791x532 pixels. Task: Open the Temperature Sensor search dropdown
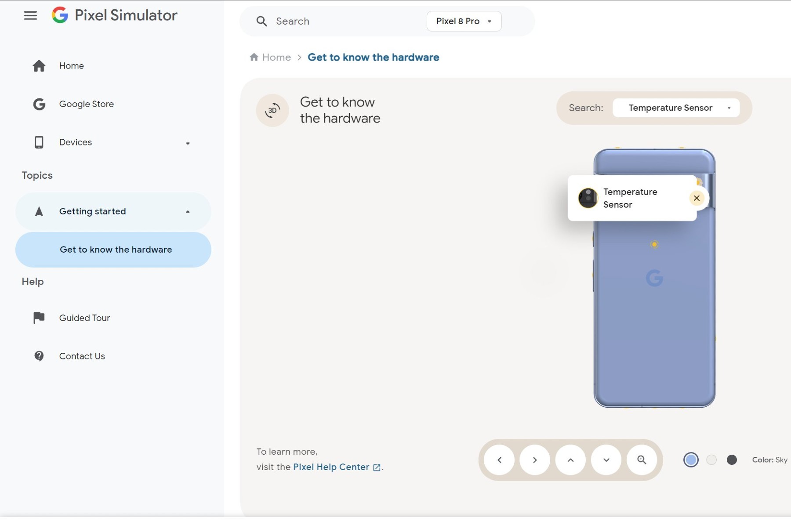[x=676, y=108]
